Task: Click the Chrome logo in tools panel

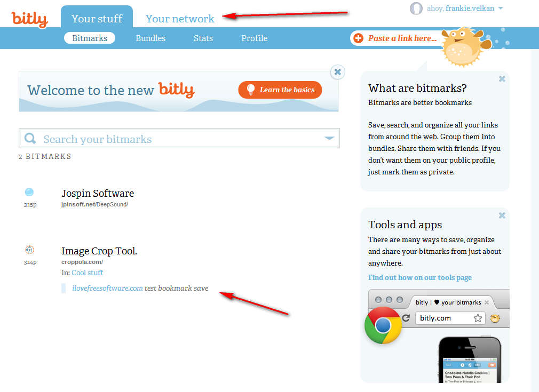Action: click(x=383, y=325)
